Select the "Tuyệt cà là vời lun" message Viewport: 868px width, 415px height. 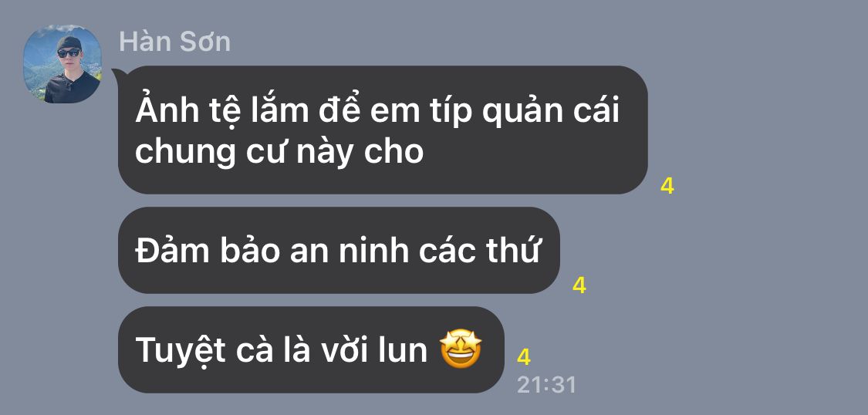tap(311, 349)
